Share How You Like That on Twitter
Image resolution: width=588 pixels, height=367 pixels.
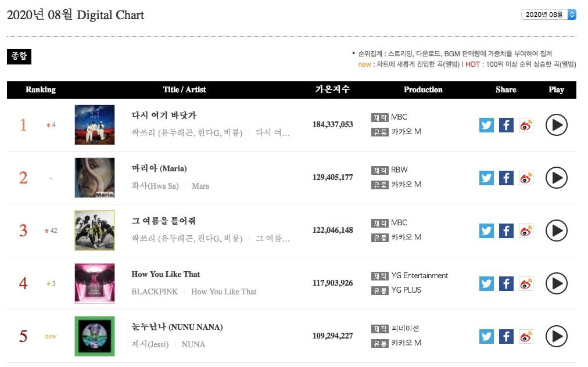click(x=486, y=283)
